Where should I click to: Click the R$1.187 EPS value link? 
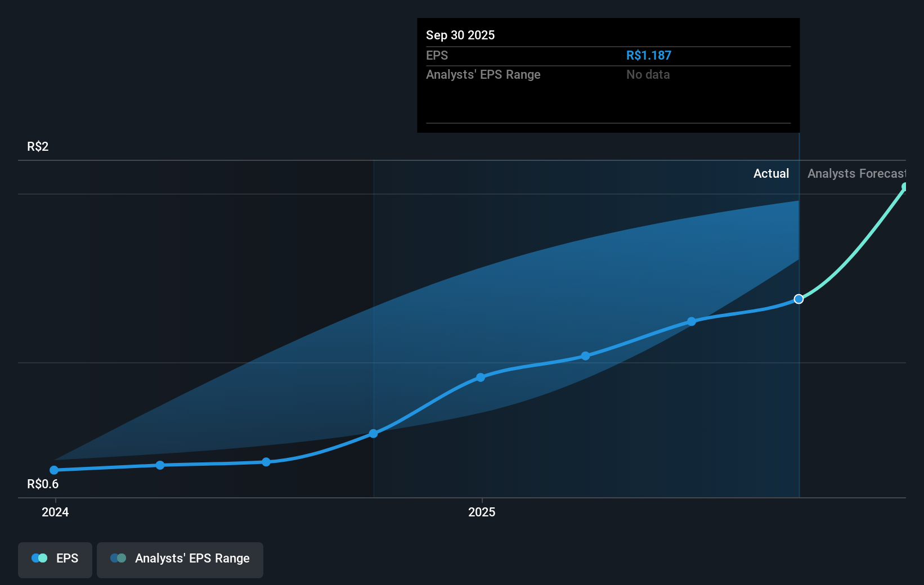tap(648, 55)
